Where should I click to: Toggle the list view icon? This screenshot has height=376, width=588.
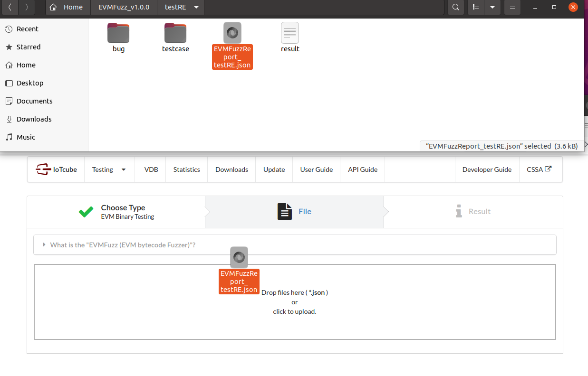click(476, 7)
